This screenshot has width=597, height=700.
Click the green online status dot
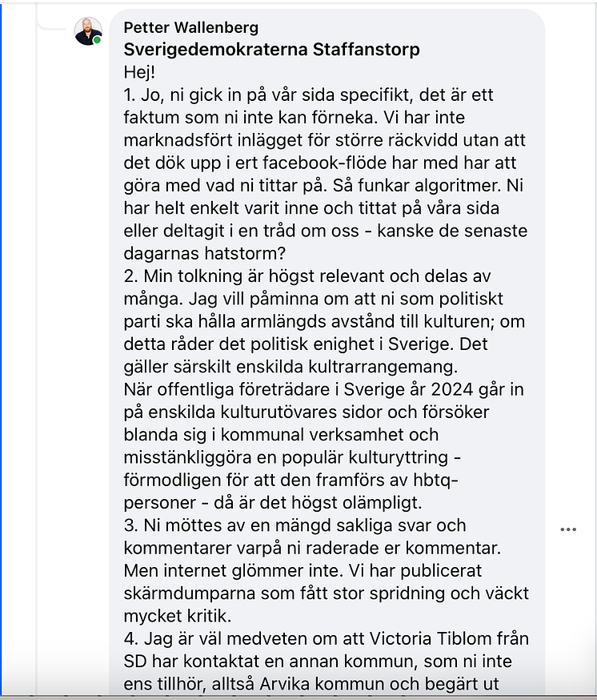98,40
